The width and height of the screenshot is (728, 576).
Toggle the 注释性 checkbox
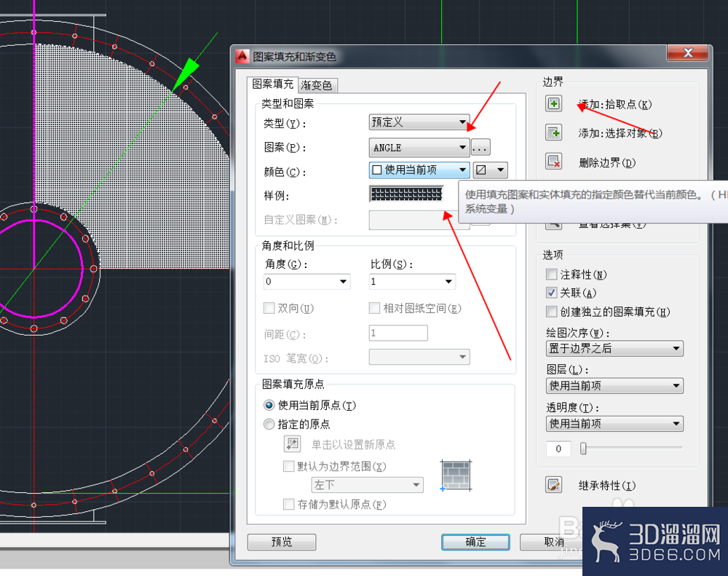(551, 275)
